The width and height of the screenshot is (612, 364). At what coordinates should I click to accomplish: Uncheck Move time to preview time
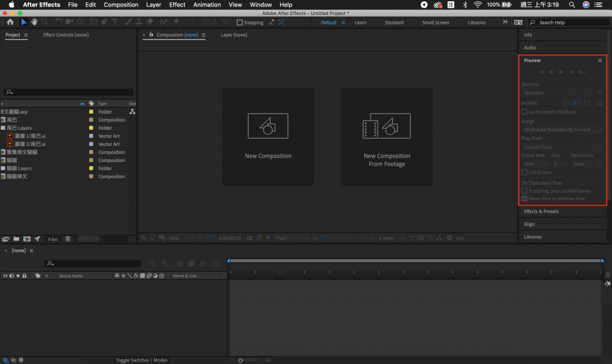pyautogui.click(x=524, y=198)
